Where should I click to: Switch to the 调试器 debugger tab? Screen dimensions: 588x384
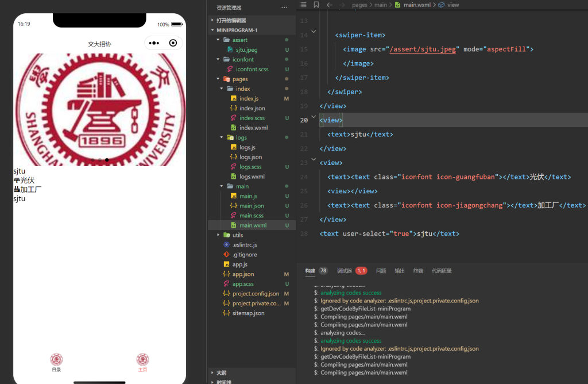click(345, 271)
